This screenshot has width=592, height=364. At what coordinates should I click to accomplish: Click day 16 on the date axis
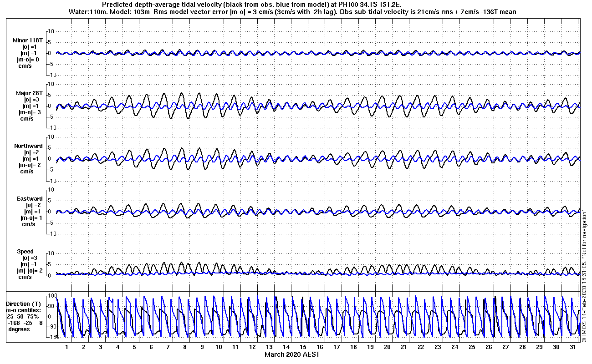tap(320, 347)
